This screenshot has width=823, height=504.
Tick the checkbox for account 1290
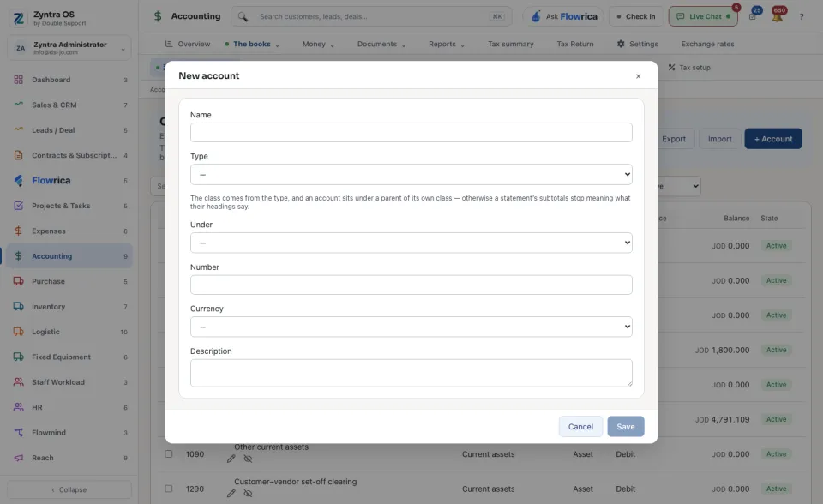point(169,489)
